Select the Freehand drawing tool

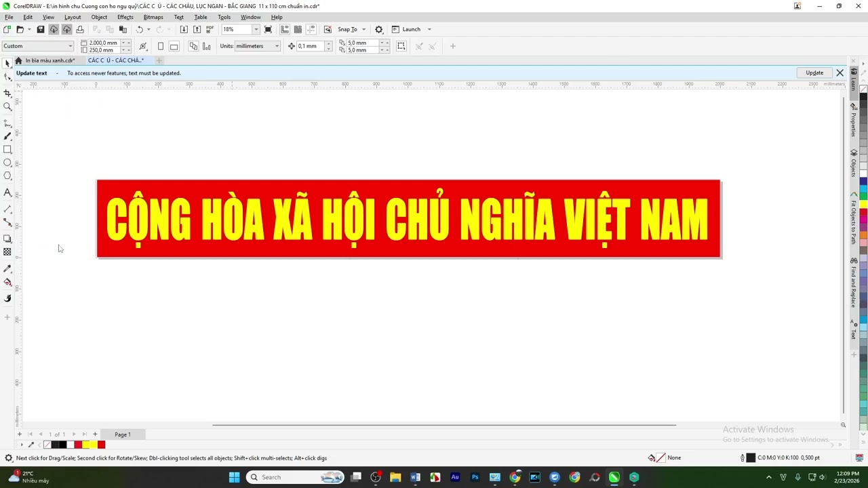7,123
